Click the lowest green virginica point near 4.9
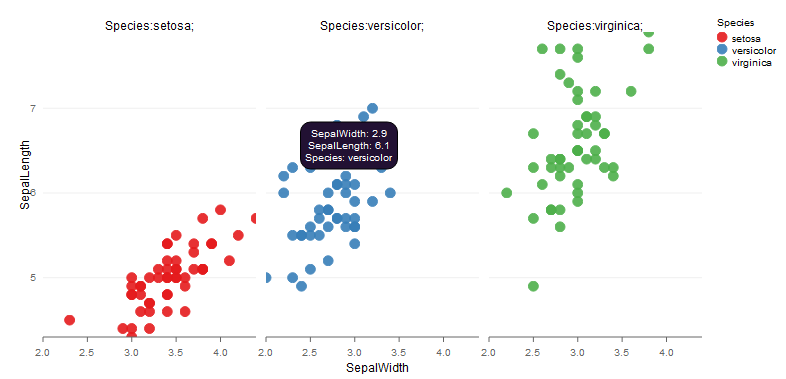 (533, 286)
